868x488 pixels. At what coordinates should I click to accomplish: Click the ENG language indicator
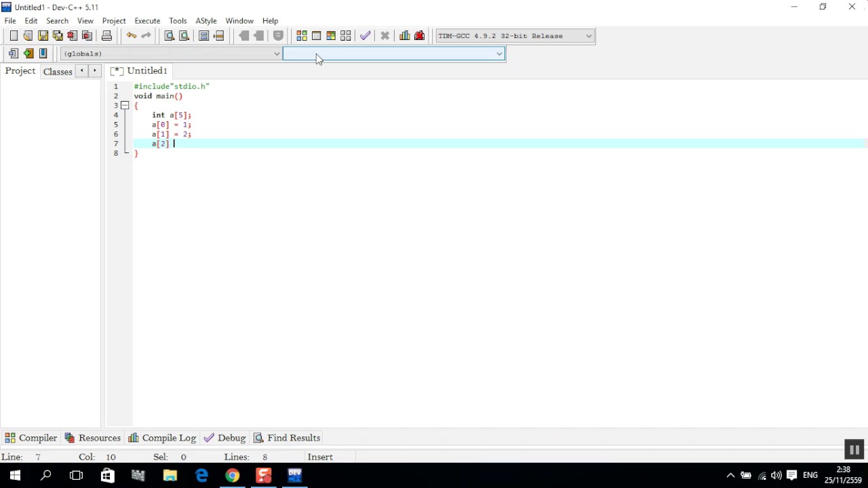(x=810, y=476)
